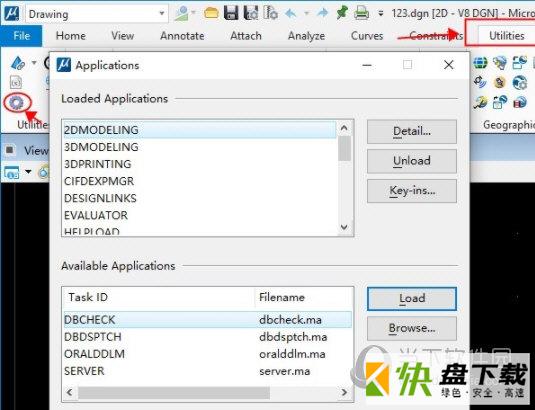
Task: Switch to the View ribbon tab
Action: point(122,36)
